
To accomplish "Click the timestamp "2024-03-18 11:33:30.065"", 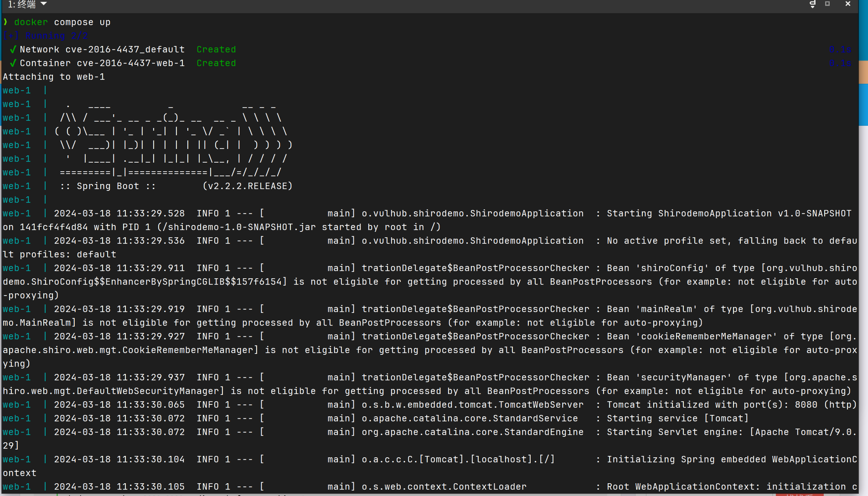I will [x=119, y=405].
